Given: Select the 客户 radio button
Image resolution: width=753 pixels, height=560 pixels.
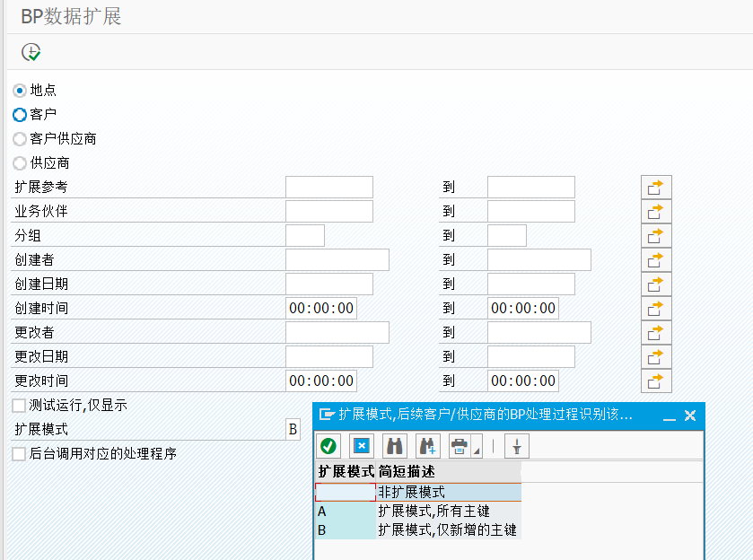Looking at the screenshot, I should pos(20,115).
